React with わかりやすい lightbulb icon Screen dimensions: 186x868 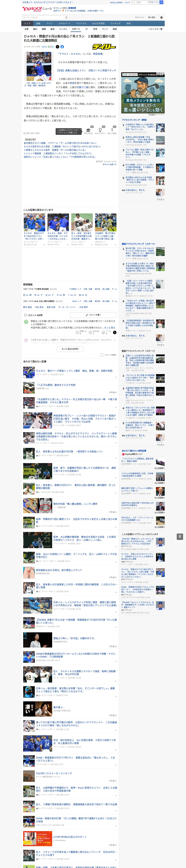[100, 130]
